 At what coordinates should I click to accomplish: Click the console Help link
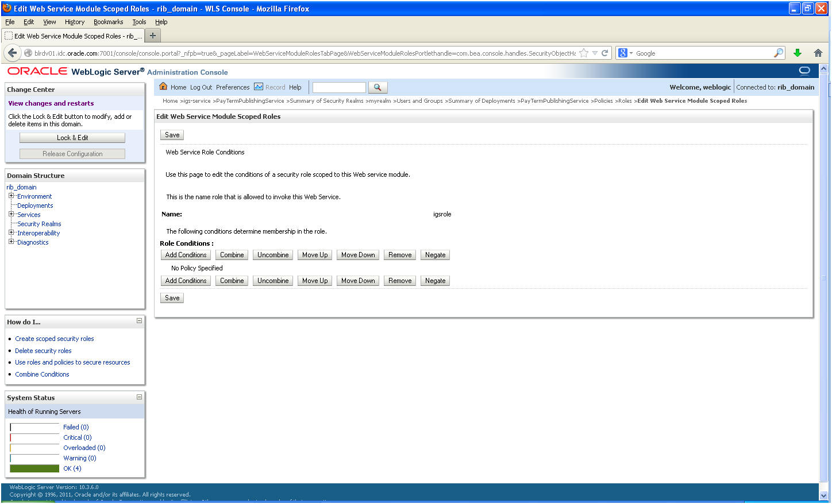(x=295, y=87)
